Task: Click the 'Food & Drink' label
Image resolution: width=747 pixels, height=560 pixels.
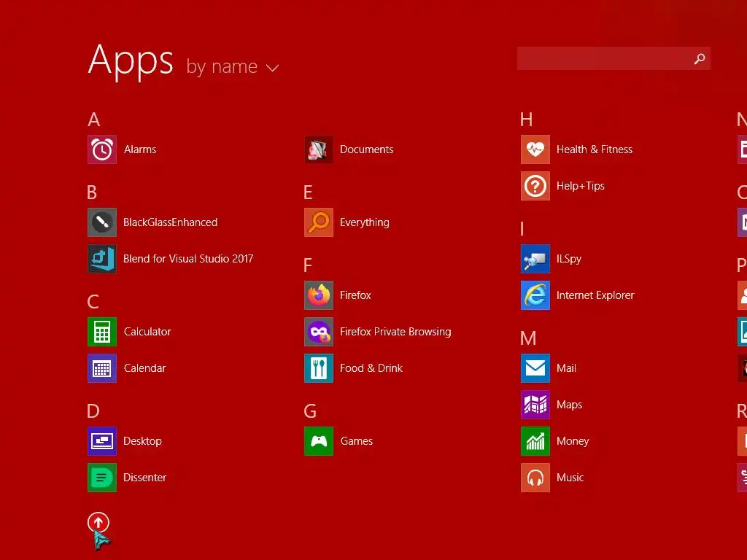Action: (x=371, y=368)
